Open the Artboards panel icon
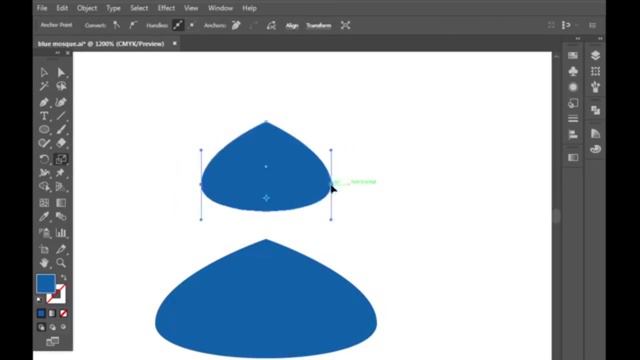This screenshot has width=640, height=360. click(x=596, y=71)
